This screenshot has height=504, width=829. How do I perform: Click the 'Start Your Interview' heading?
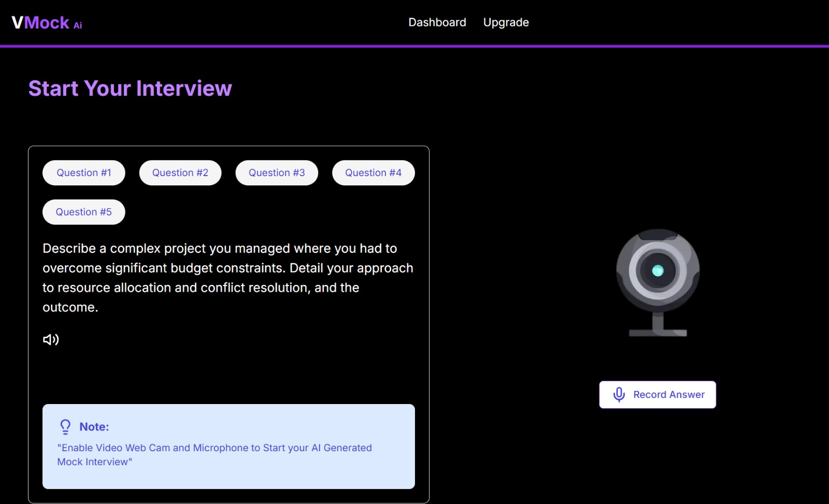point(130,89)
